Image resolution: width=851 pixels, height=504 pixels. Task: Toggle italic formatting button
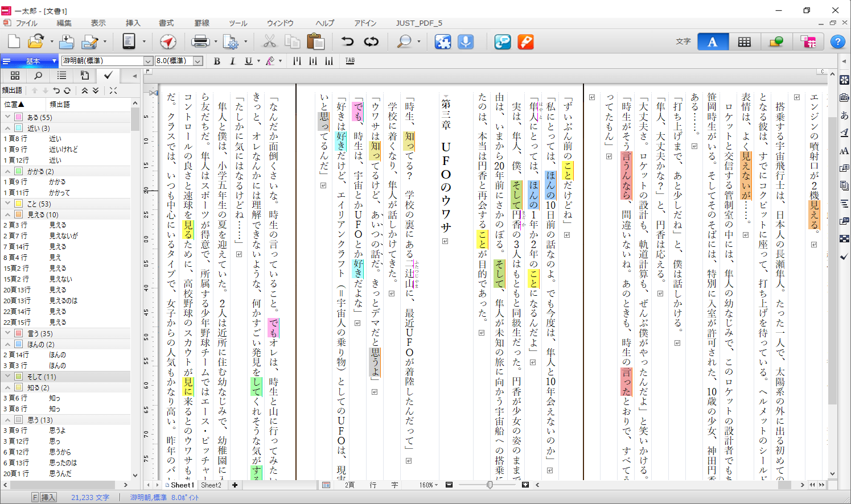coord(232,61)
